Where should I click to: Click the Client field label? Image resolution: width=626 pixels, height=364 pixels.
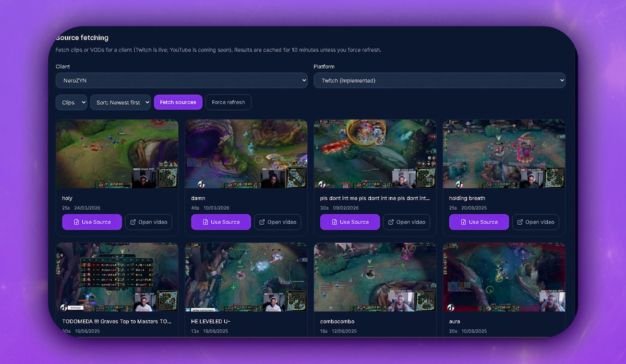(63, 67)
